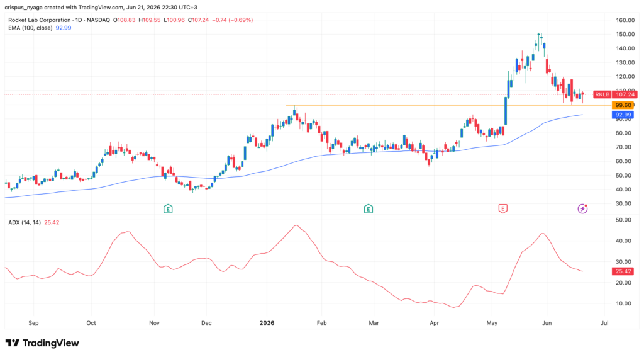Image resolution: width=644 pixels, height=357 pixels.
Task: Click the 10.00 ADX axis label
Action: pyautogui.click(x=624, y=303)
